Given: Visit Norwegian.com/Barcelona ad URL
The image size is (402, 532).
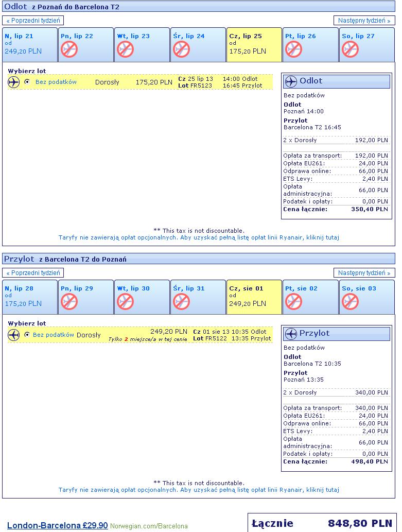Looking at the screenshot, I should click(149, 526).
